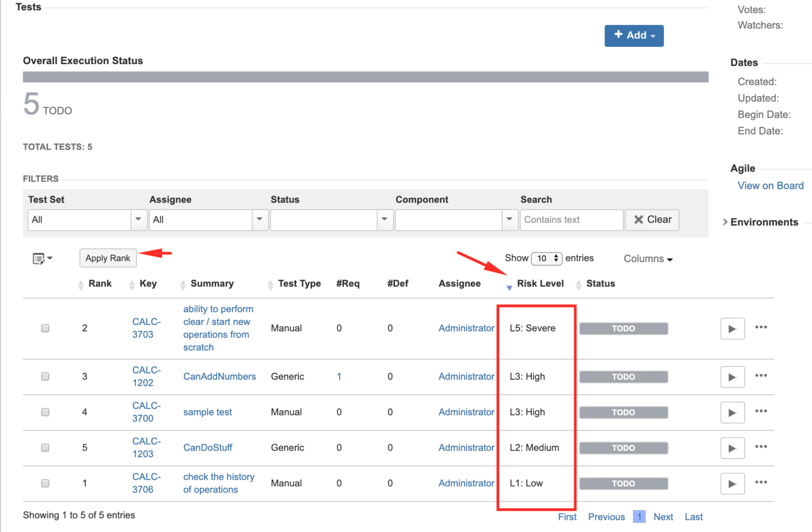Go to First page of results

pyautogui.click(x=567, y=517)
